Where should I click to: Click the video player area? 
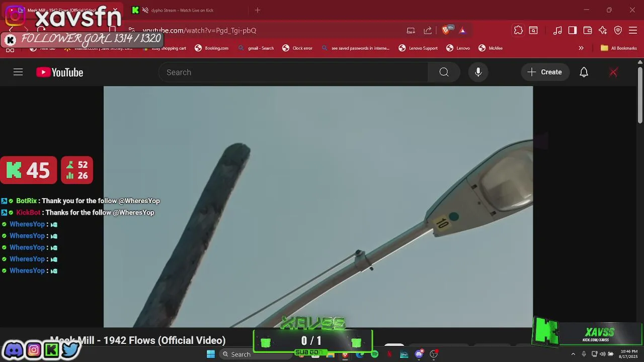pos(318,207)
